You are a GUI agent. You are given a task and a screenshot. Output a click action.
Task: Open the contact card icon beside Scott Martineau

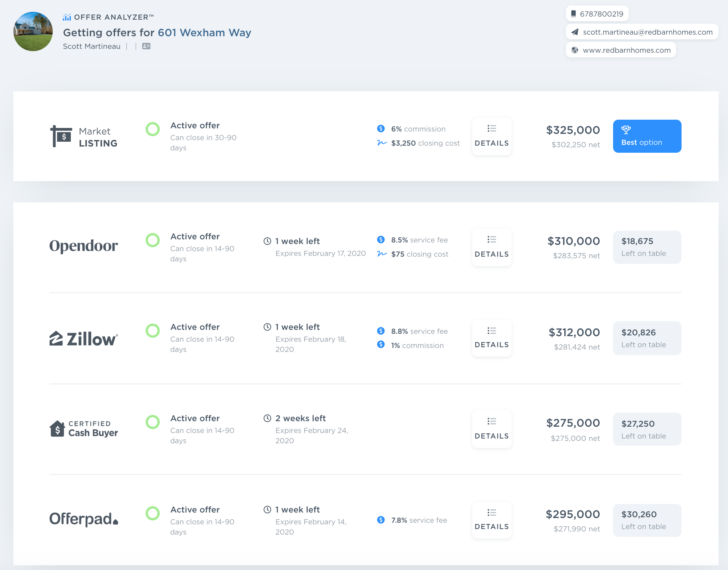(146, 46)
